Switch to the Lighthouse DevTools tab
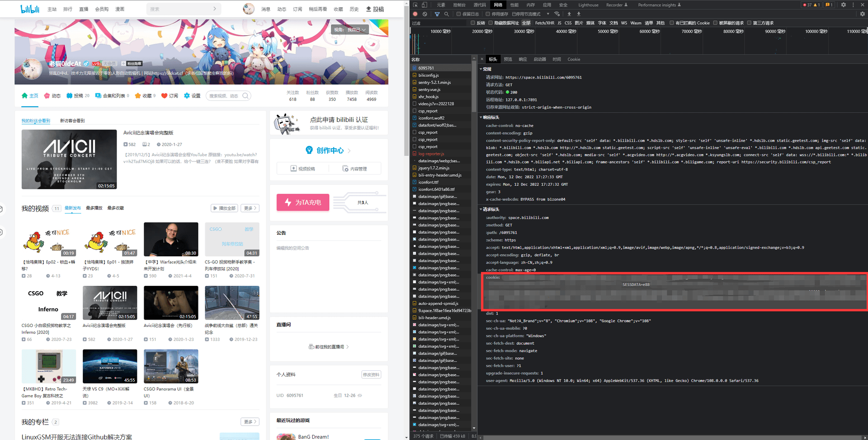The width and height of the screenshot is (868, 440). tap(588, 5)
